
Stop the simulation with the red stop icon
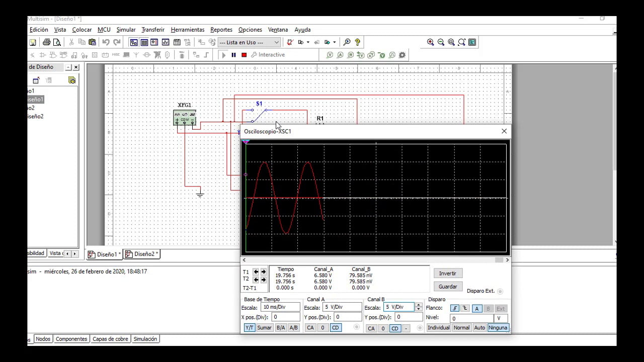click(x=244, y=55)
